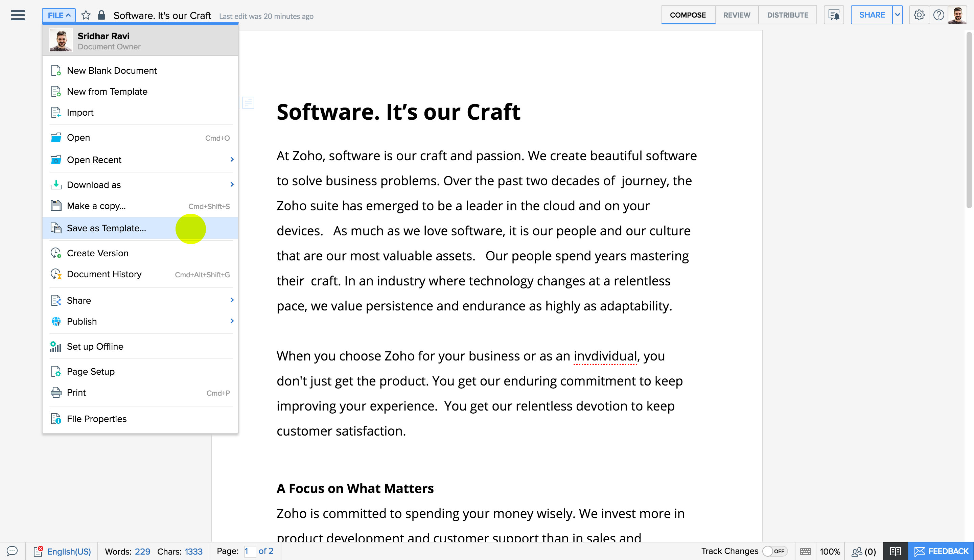Open help question mark icon
The height and width of the screenshot is (560, 974).
click(938, 15)
